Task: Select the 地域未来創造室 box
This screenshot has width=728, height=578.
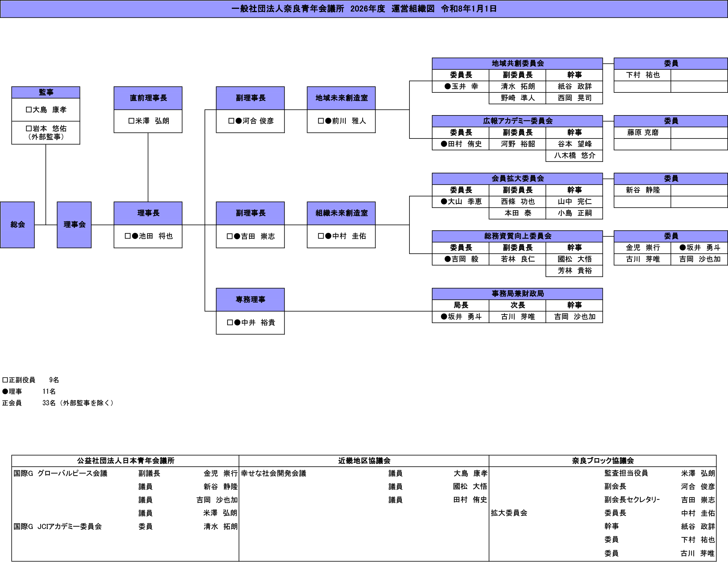Action: click(x=341, y=98)
